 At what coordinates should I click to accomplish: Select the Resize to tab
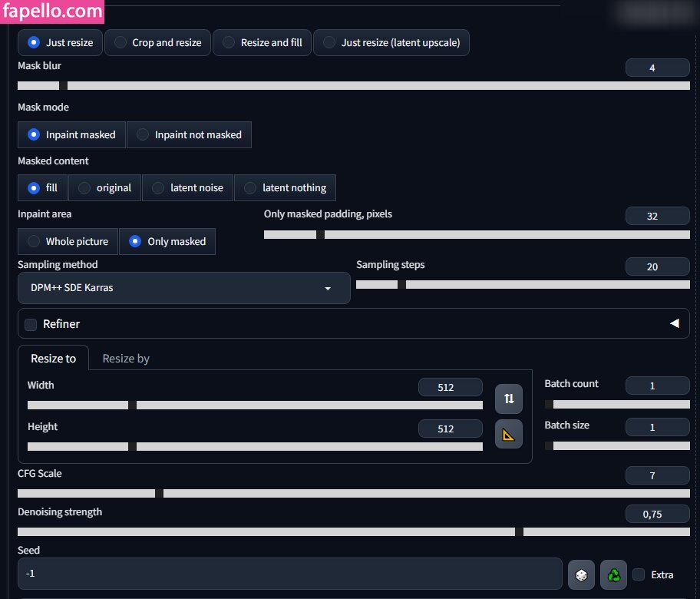53,359
